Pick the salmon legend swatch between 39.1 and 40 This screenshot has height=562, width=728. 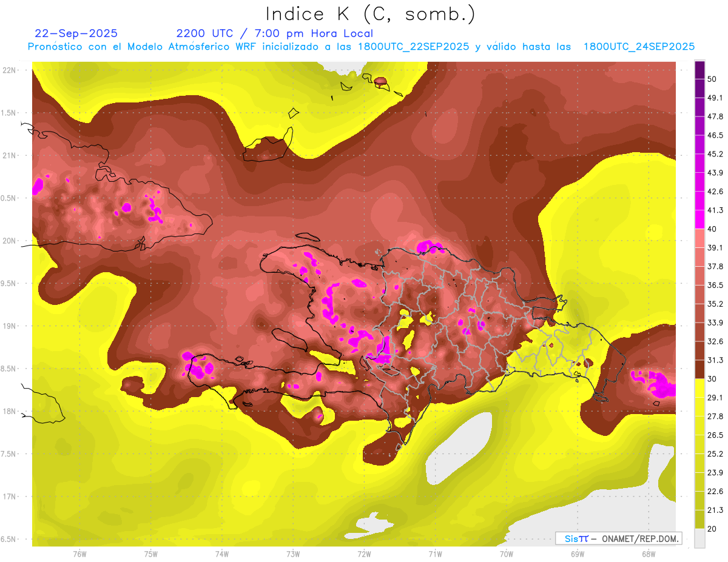point(700,238)
